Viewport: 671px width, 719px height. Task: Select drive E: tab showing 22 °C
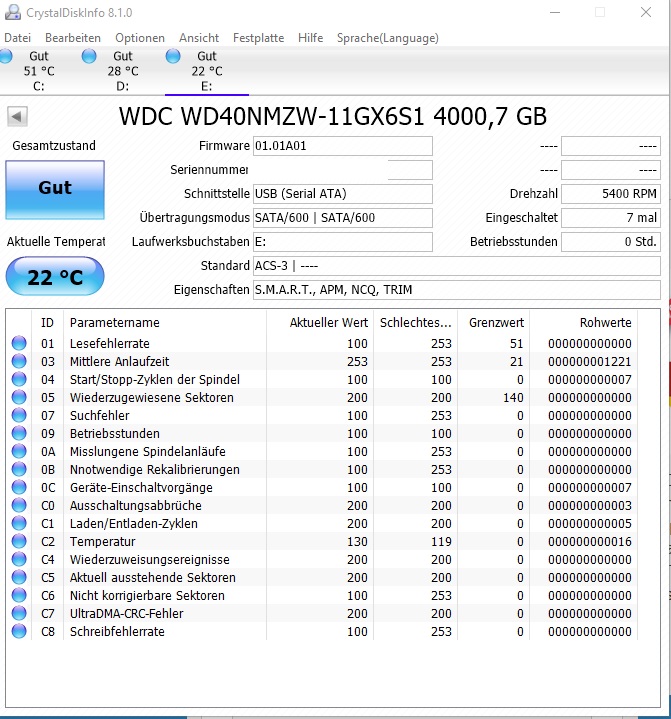click(x=207, y=71)
